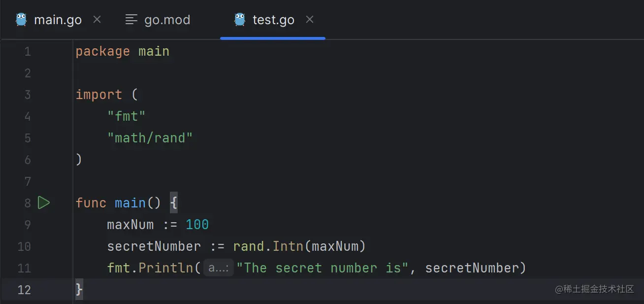Click the gopher icon on main.go tab
Image resolution: width=644 pixels, height=304 pixels.
click(x=21, y=20)
